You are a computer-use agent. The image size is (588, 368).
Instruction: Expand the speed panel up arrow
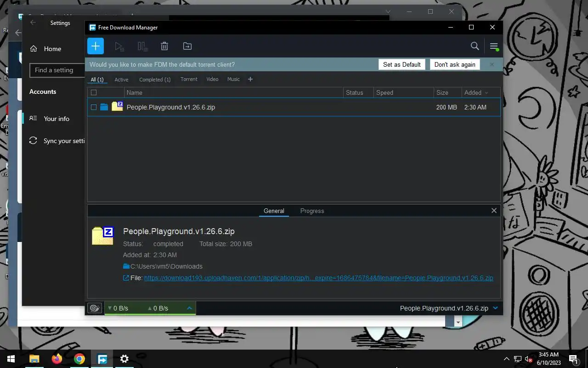point(189,308)
